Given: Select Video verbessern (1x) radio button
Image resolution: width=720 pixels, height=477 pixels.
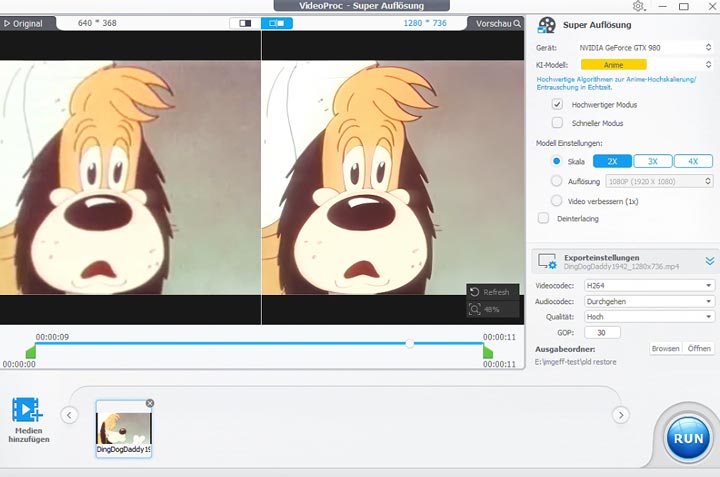Looking at the screenshot, I should coord(557,201).
